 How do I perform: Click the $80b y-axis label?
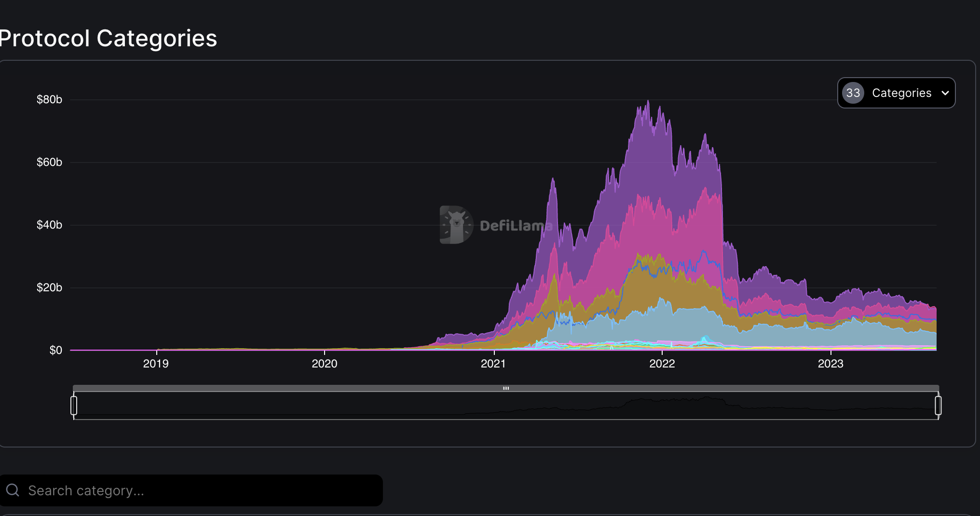pos(49,99)
